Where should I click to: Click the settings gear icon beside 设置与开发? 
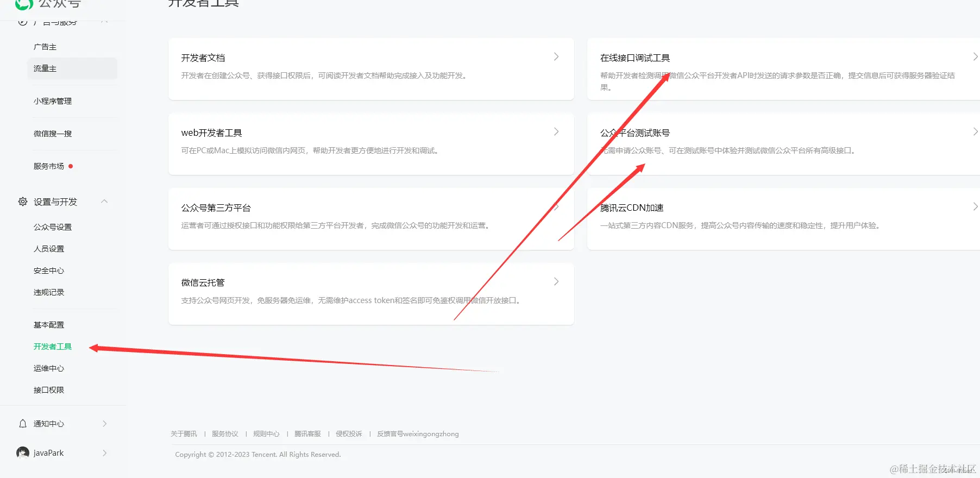coord(23,202)
